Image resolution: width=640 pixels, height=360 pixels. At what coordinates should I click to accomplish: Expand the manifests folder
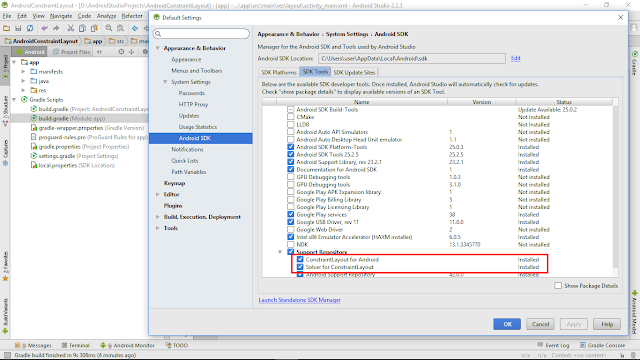23,71
